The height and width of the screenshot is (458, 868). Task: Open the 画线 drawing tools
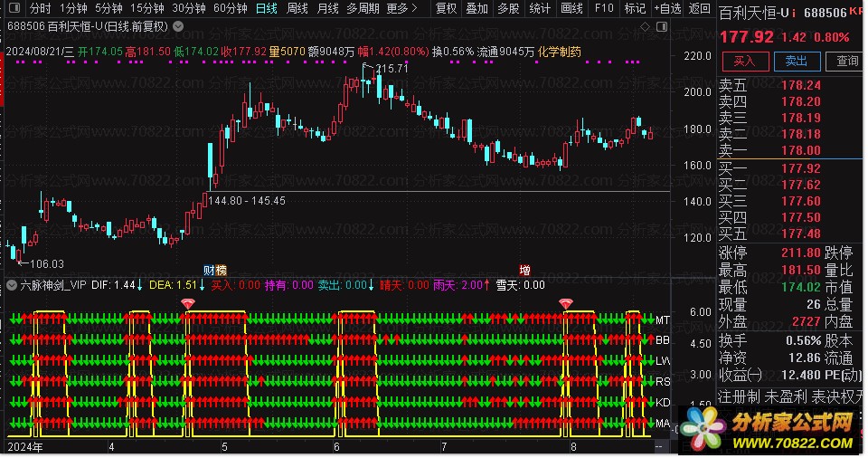pyautogui.click(x=571, y=8)
